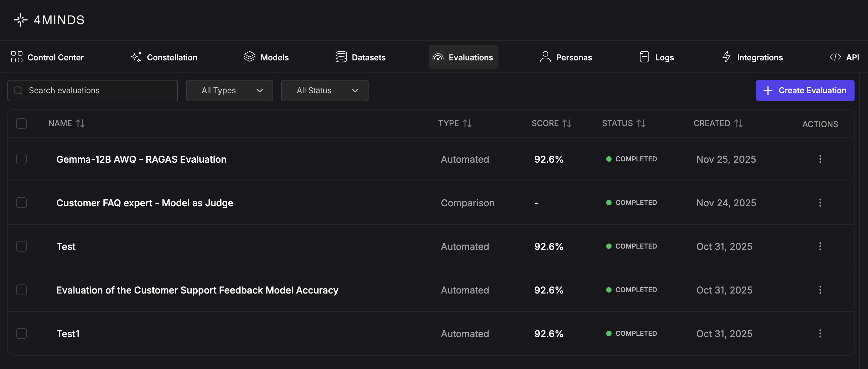Image resolution: width=868 pixels, height=369 pixels.
Task: Open the All Status filter dropdown
Action: [325, 91]
